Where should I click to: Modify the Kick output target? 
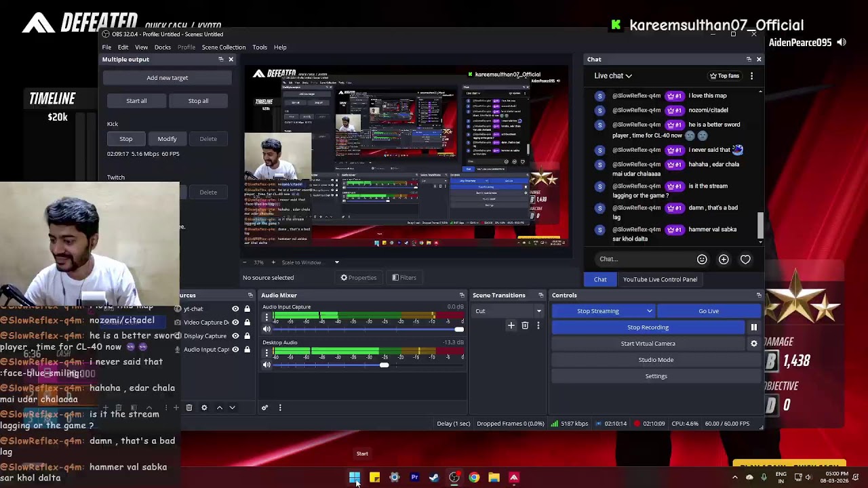coord(167,139)
